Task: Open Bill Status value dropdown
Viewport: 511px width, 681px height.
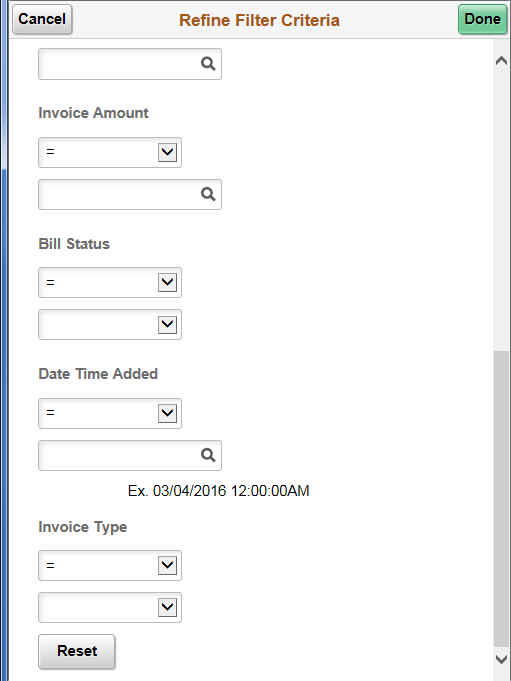Action: pos(110,324)
